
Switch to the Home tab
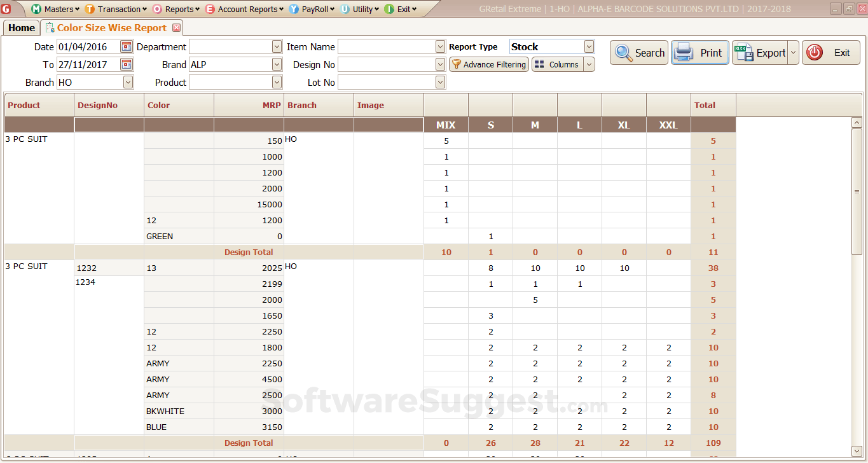(22, 28)
